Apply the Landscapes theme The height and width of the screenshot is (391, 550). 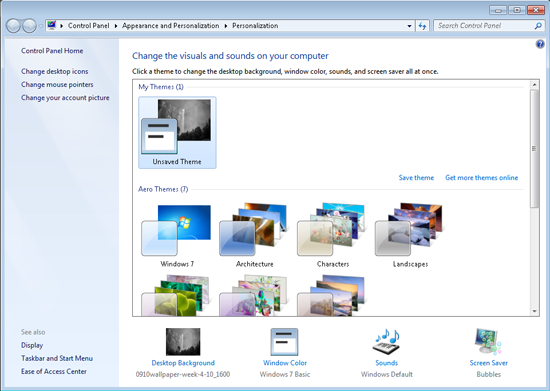coord(410,235)
